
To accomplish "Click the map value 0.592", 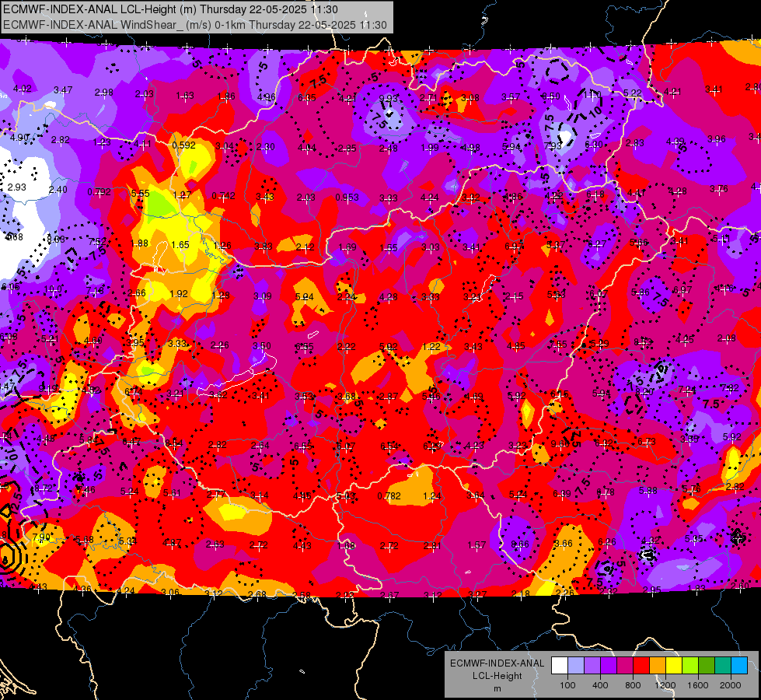I will pyautogui.click(x=184, y=145).
